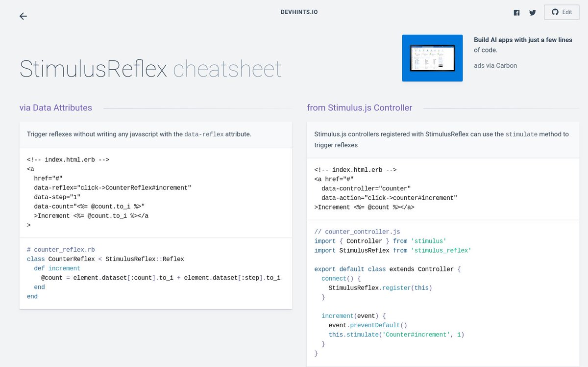Click the 'StimulusReflex cheatsheet' page title
Image resolution: width=588 pixels, height=367 pixels.
click(150, 69)
